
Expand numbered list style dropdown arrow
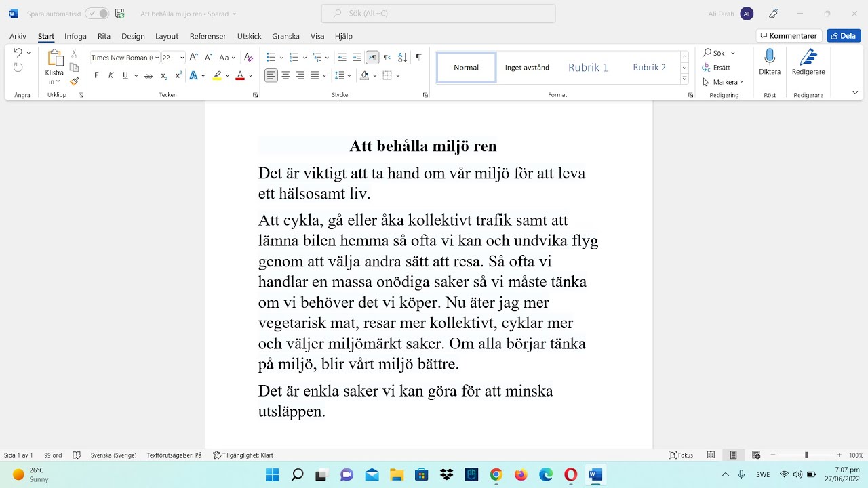coord(304,58)
